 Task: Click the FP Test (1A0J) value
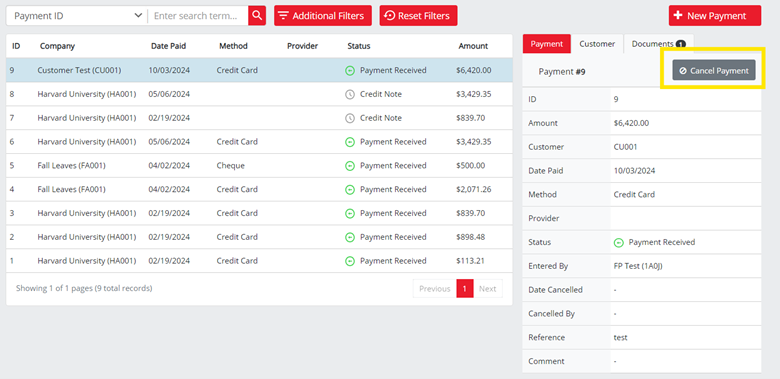point(638,266)
